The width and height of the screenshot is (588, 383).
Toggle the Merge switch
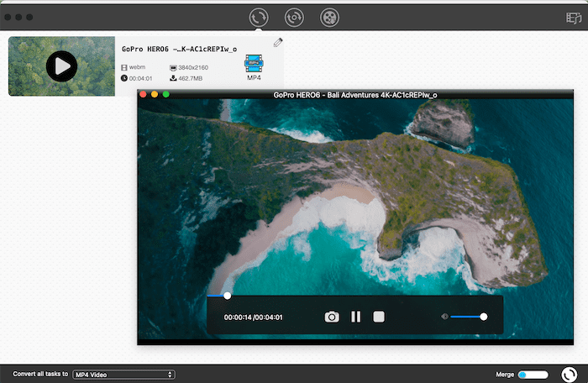[x=532, y=375]
